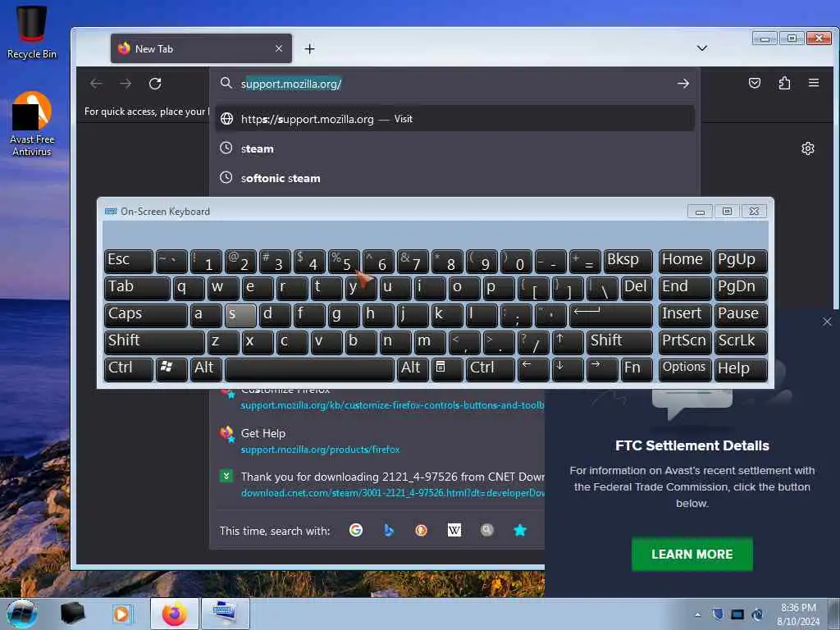This screenshot has height=630, width=840.
Task: Tap the down arrow key on keyboard
Action: (568, 370)
